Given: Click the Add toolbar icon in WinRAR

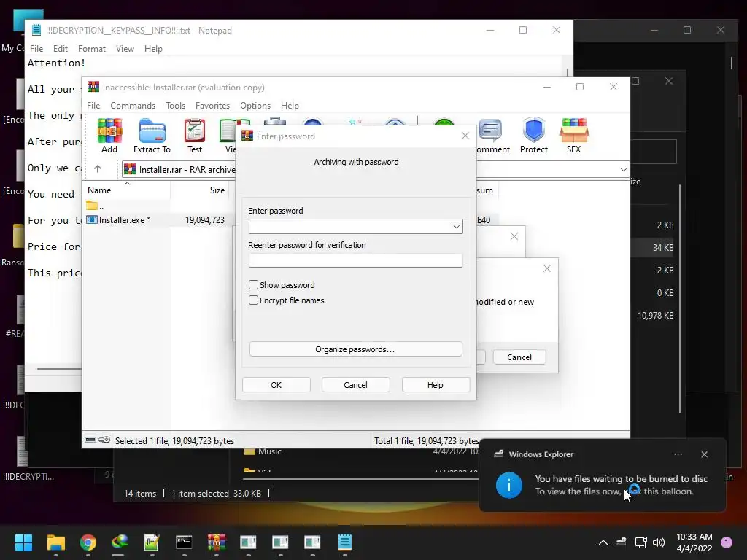Looking at the screenshot, I should (109, 136).
